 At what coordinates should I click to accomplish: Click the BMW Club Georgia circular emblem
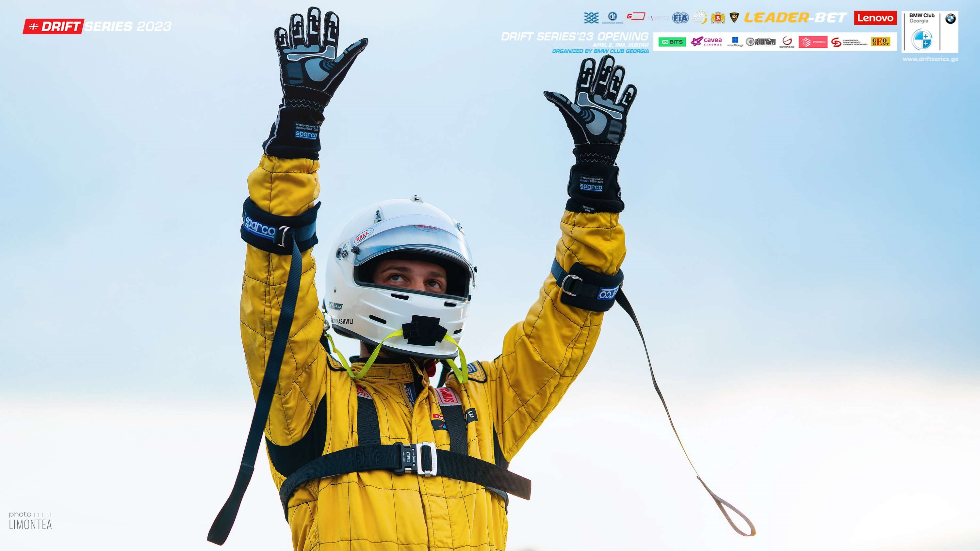click(922, 39)
